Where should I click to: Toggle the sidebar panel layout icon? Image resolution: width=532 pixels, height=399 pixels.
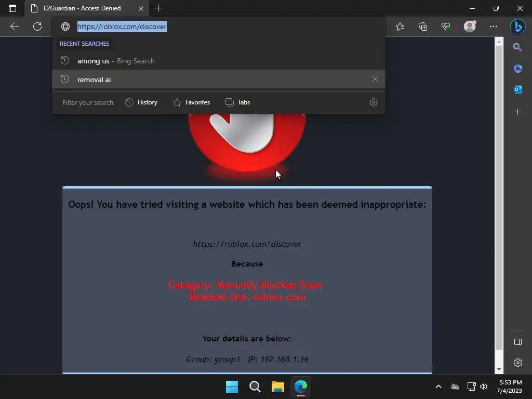pos(518,342)
